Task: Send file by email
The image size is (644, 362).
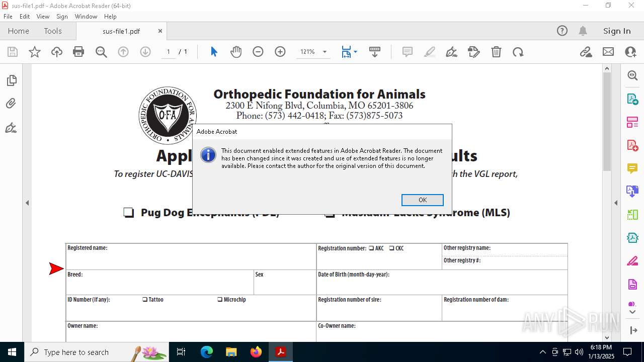Action: click(608, 52)
